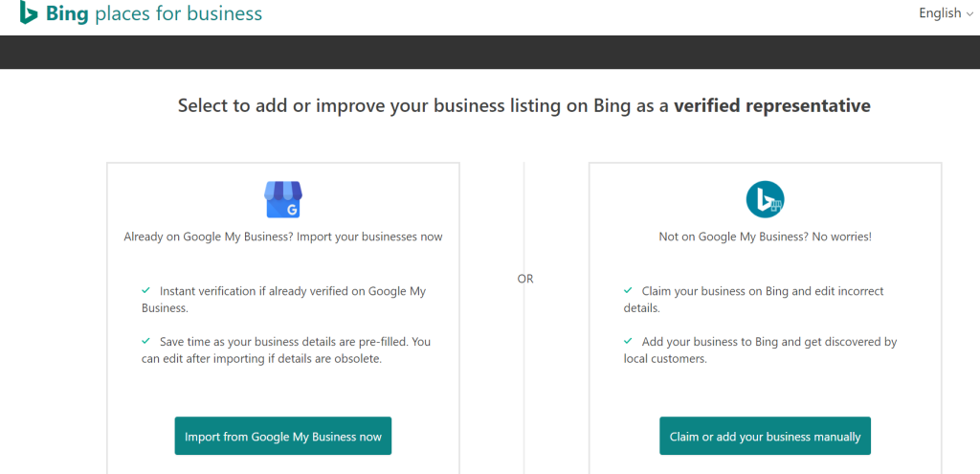Screen dimensions: 980x474
Task: Click 'Not on Google My Business? No worries!'
Action: pyautogui.click(x=765, y=237)
